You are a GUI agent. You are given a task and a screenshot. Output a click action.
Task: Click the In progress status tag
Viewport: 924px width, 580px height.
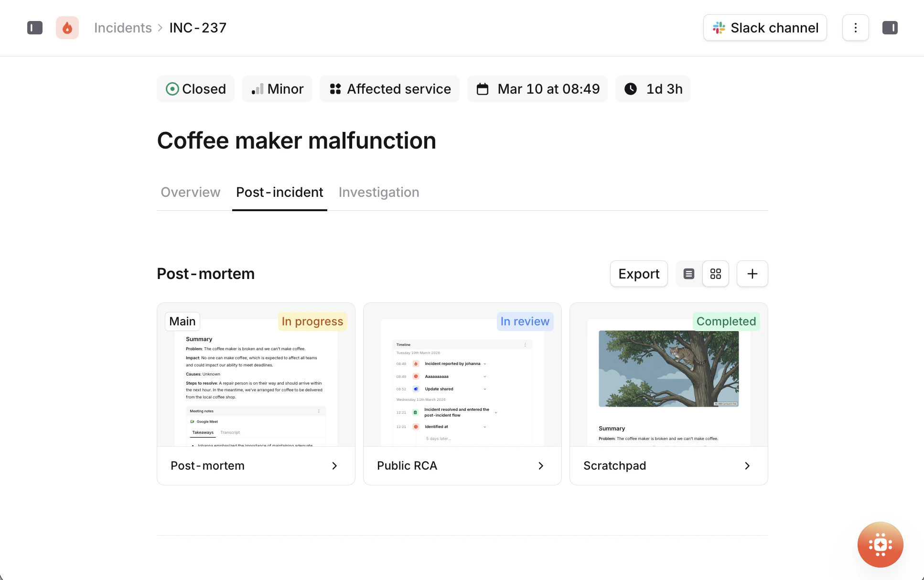click(x=312, y=322)
